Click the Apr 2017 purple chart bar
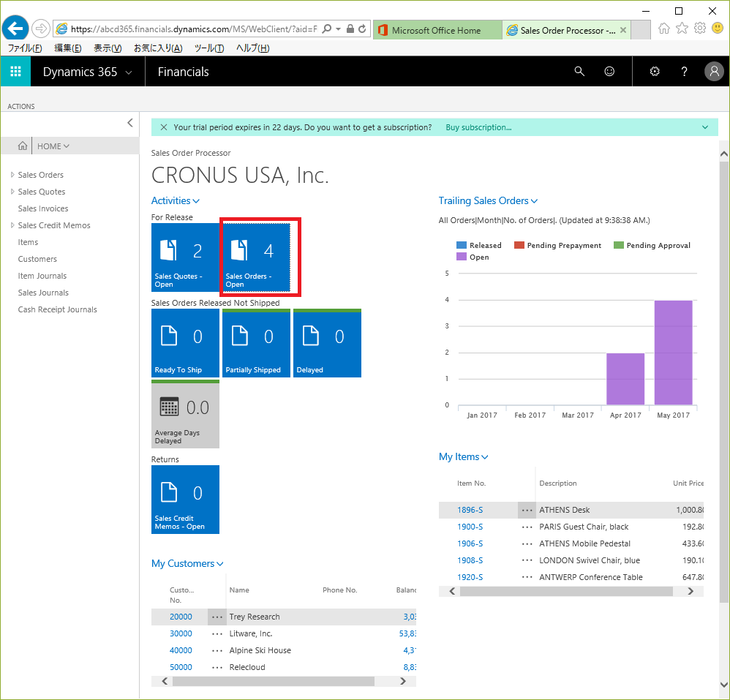 pyautogui.click(x=625, y=379)
